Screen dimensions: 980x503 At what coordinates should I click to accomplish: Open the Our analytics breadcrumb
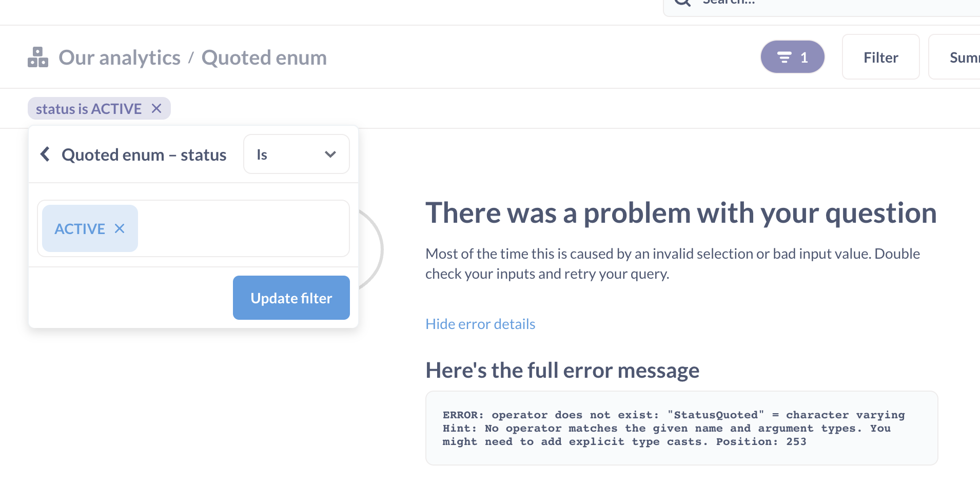point(119,57)
